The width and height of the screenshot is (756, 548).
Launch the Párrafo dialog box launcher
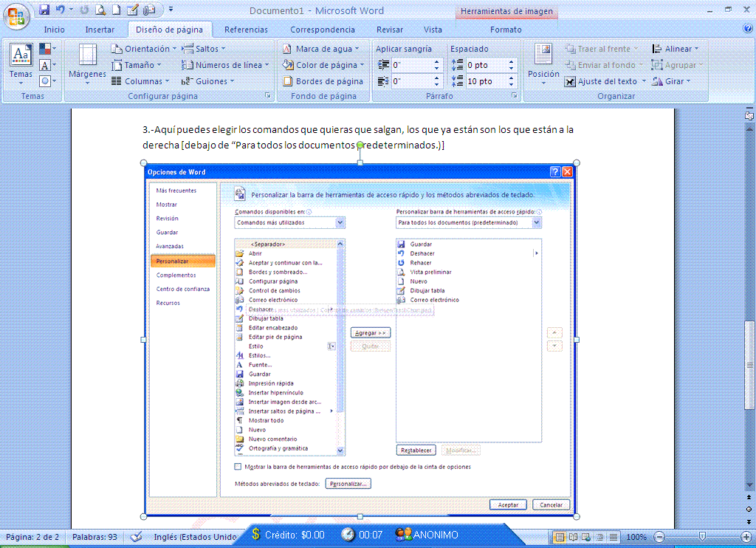click(515, 95)
